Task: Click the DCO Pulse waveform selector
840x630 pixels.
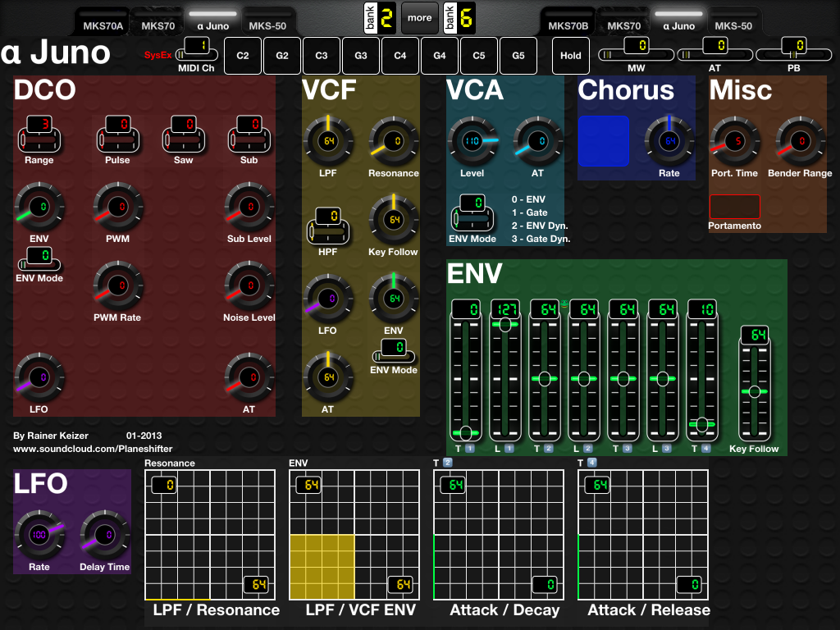Action: tap(118, 134)
